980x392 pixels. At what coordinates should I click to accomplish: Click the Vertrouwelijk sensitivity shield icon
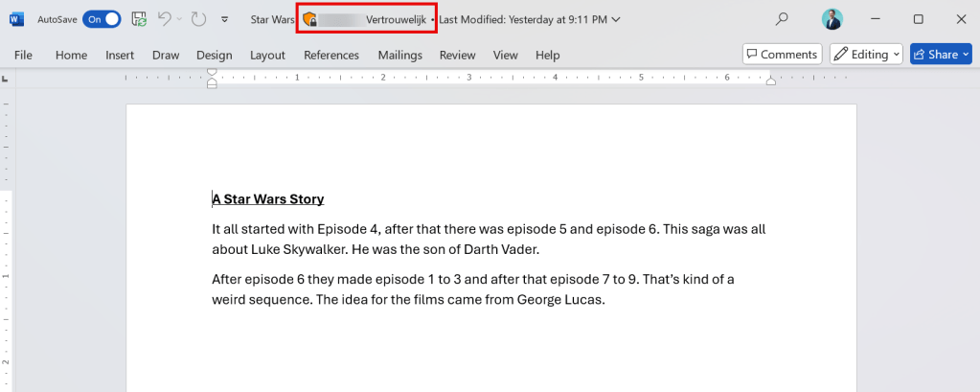[309, 19]
